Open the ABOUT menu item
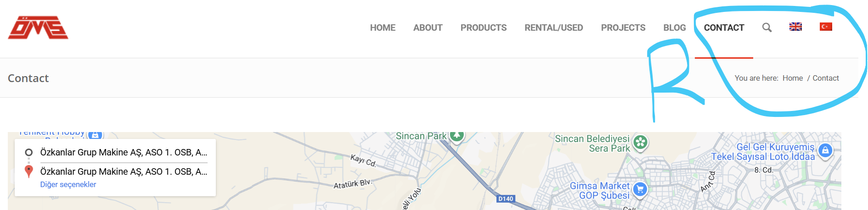The image size is (868, 210). coord(428,28)
